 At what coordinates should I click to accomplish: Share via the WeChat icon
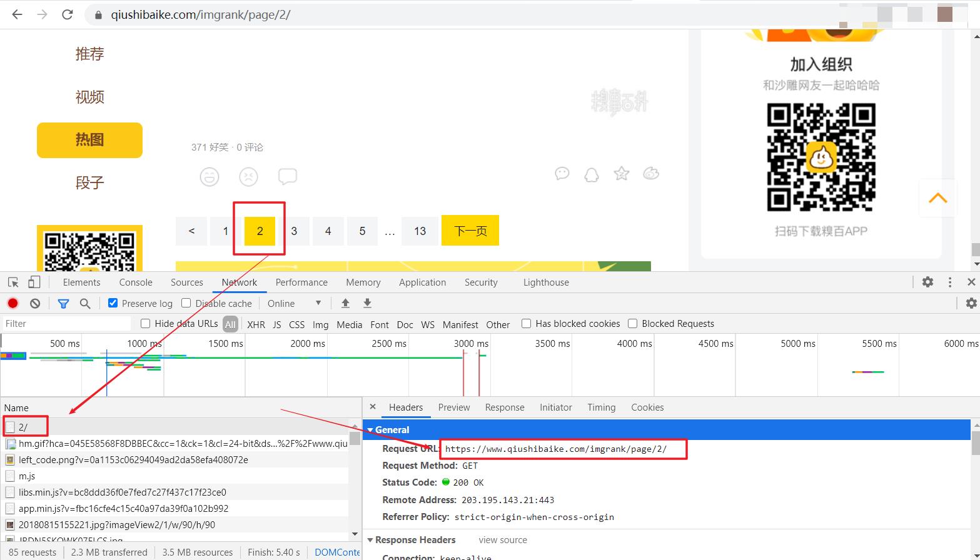tap(562, 174)
